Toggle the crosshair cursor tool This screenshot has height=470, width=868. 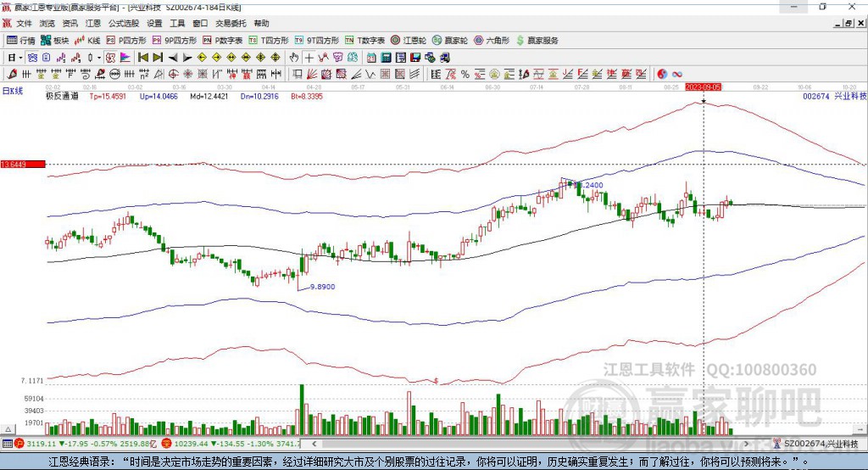tap(309, 57)
